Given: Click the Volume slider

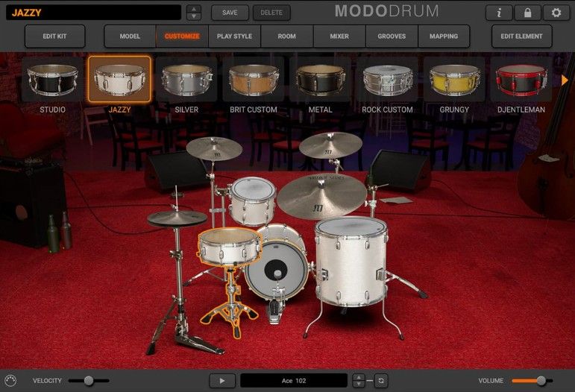Looking at the screenshot, I should click(532, 381).
